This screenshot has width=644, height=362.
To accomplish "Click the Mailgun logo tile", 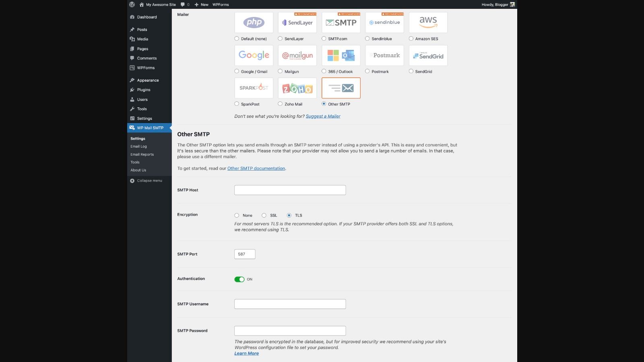I will pos(297,55).
